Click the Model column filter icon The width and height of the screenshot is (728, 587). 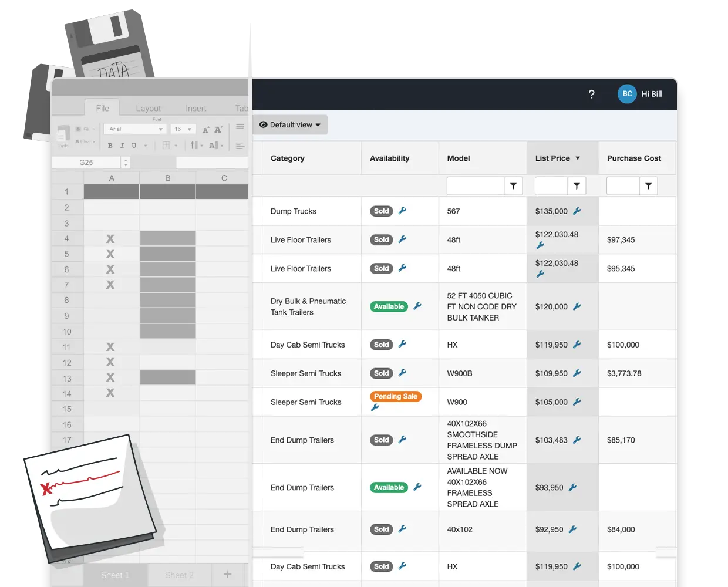[x=513, y=186]
